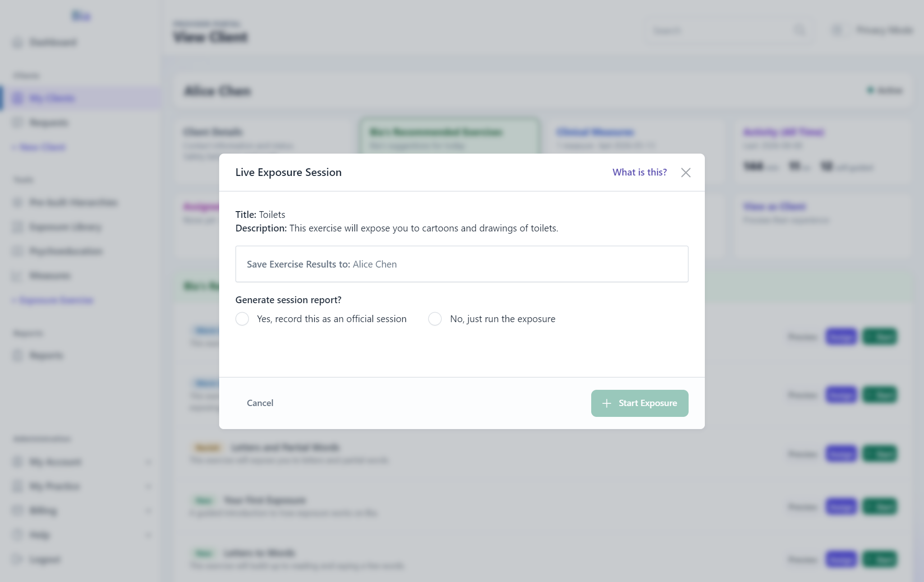Click the Reports sidebar icon
The width and height of the screenshot is (924, 582).
coord(18,356)
